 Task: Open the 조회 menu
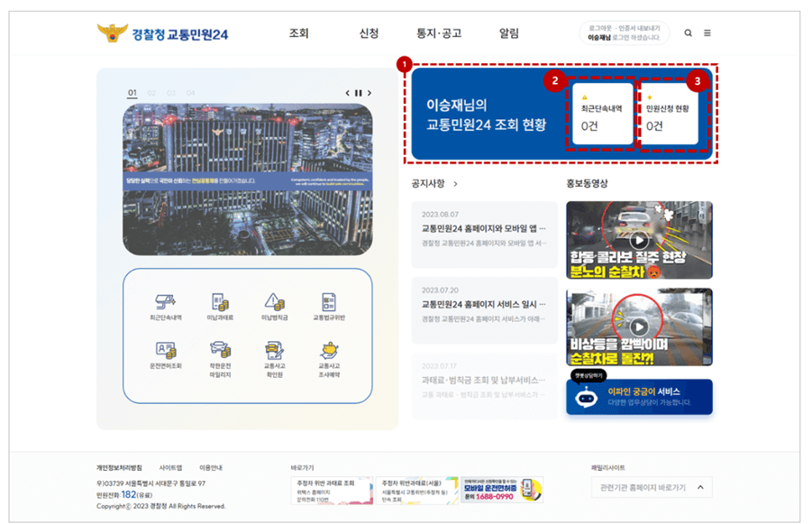pyautogui.click(x=299, y=33)
